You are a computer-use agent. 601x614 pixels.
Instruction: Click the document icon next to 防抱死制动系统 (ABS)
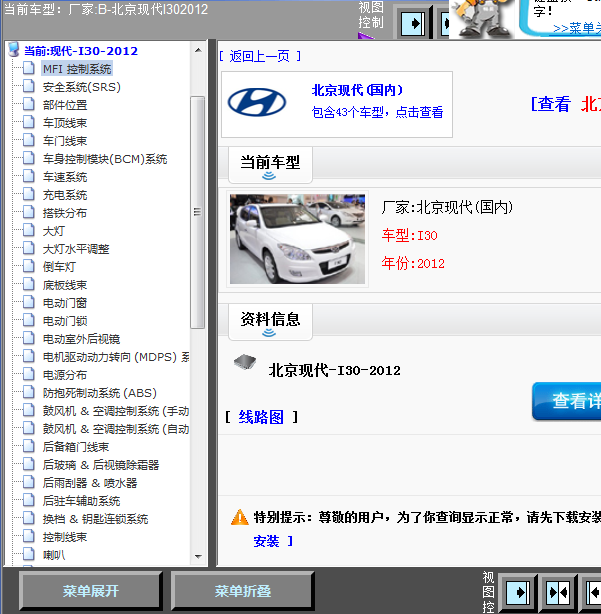(x=29, y=392)
